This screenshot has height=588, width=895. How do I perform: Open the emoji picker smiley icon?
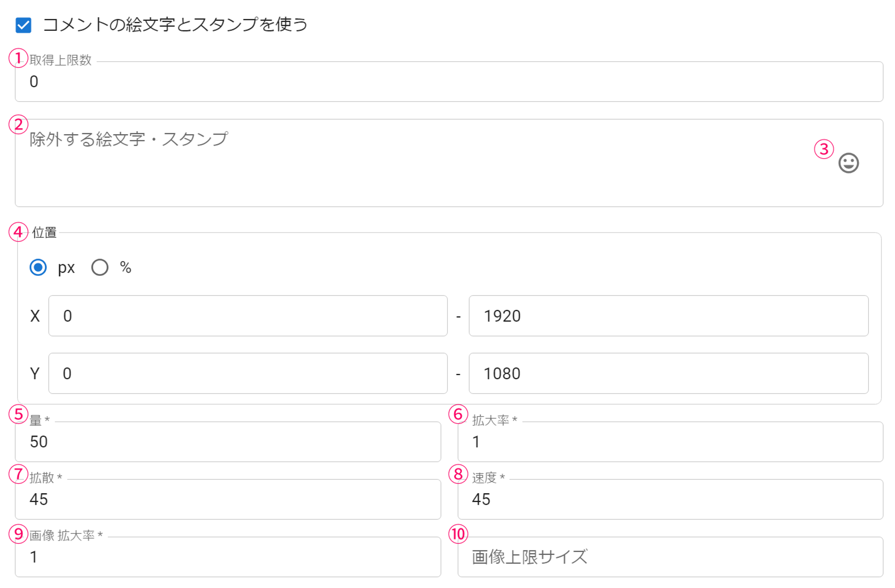(x=848, y=163)
